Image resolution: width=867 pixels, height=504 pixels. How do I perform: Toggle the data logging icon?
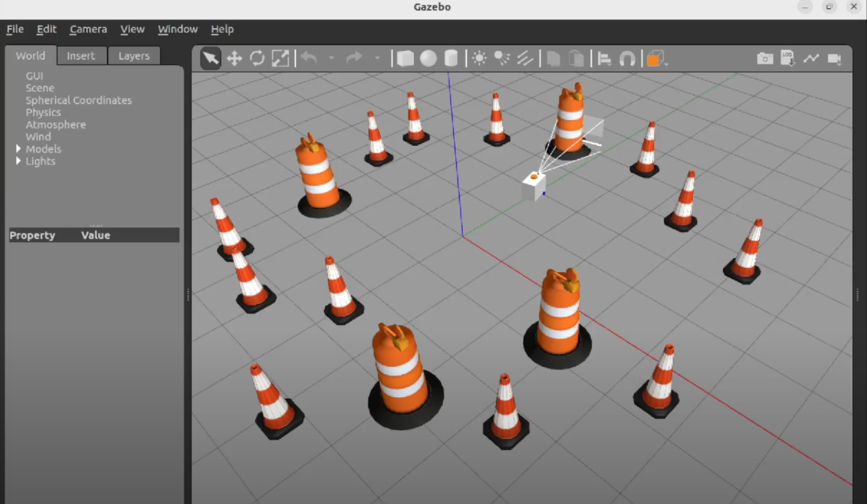pyautogui.click(x=788, y=59)
